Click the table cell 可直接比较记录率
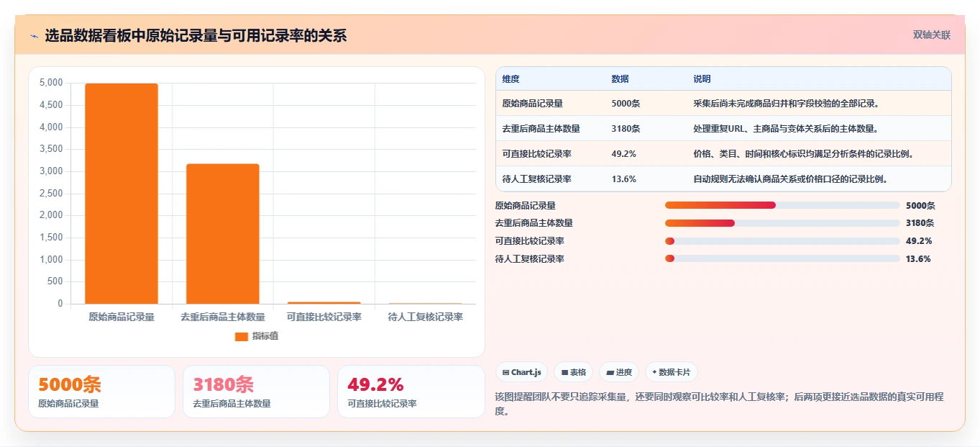 point(537,153)
